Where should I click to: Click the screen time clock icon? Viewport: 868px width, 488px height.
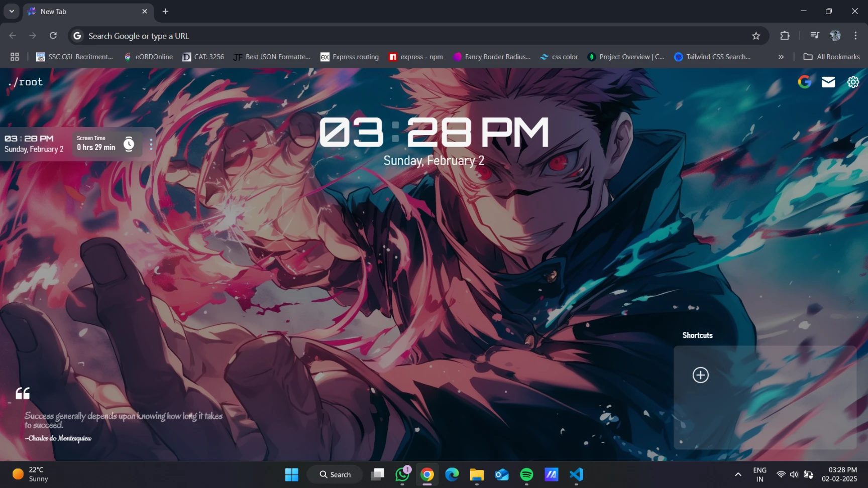pos(129,144)
